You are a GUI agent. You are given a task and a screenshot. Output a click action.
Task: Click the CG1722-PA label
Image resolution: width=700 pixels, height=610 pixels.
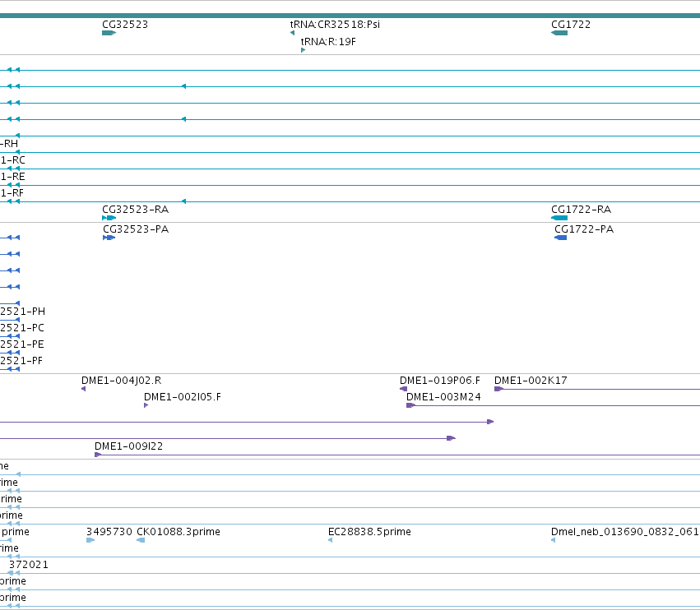(x=584, y=229)
